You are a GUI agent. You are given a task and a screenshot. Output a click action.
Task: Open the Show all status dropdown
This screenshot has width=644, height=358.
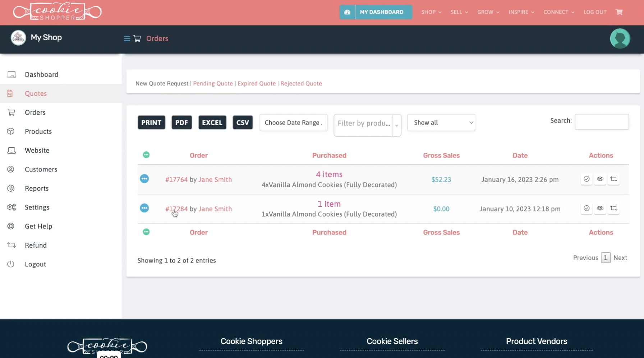(441, 123)
